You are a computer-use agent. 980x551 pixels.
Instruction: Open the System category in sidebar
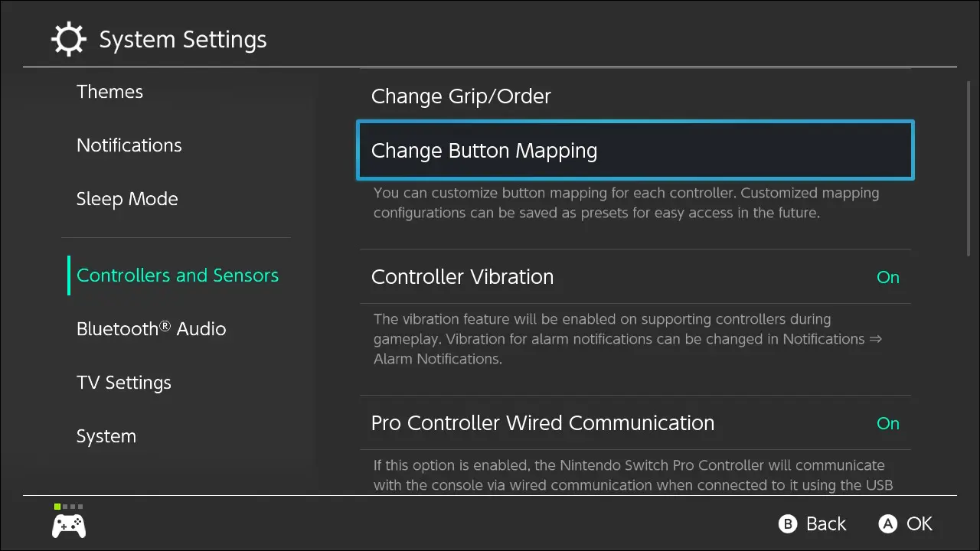point(106,436)
